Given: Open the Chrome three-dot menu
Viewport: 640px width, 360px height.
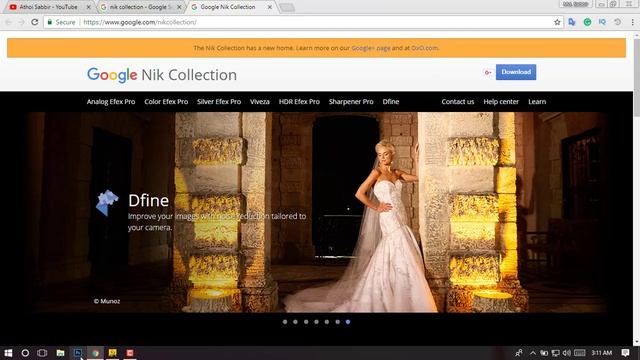Looking at the screenshot, I should click(632, 22).
